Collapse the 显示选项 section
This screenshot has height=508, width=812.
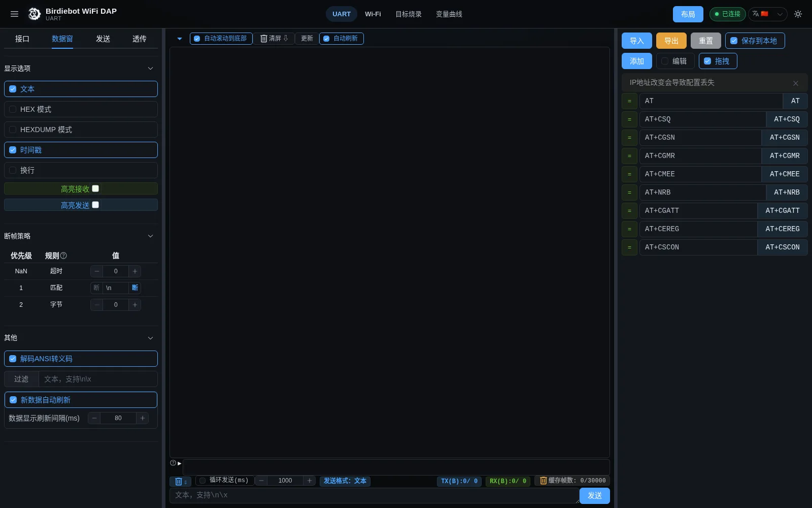[150, 69]
